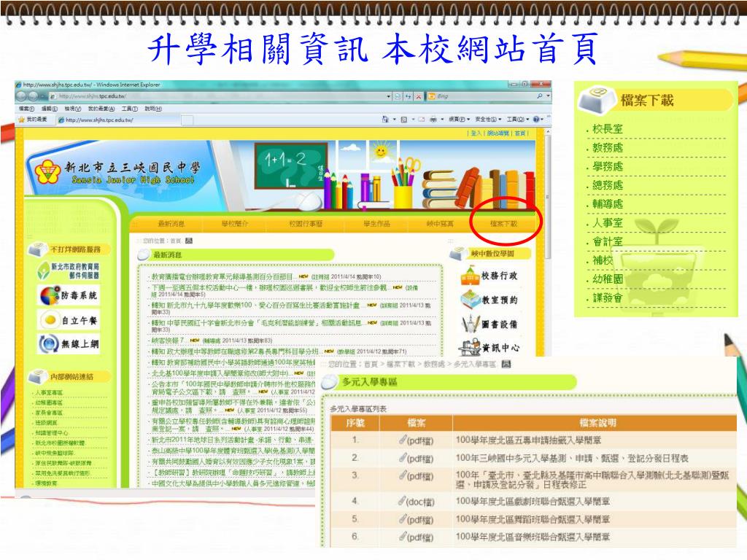The image size is (747, 560).
Task: Open doc attachment for row 4 戲劇班
Action: point(417,502)
